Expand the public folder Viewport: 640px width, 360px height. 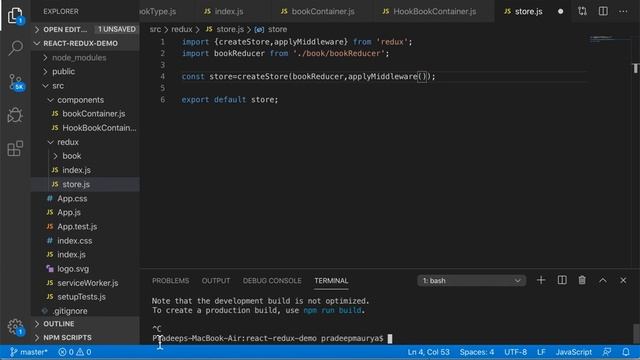85,71
